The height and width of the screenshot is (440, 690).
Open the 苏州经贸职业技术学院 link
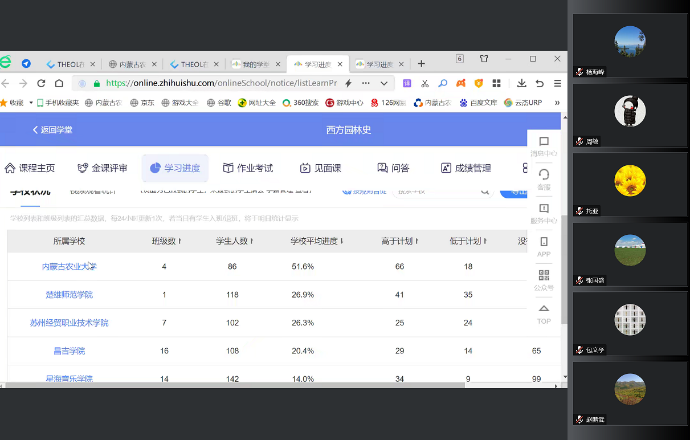coord(70,323)
